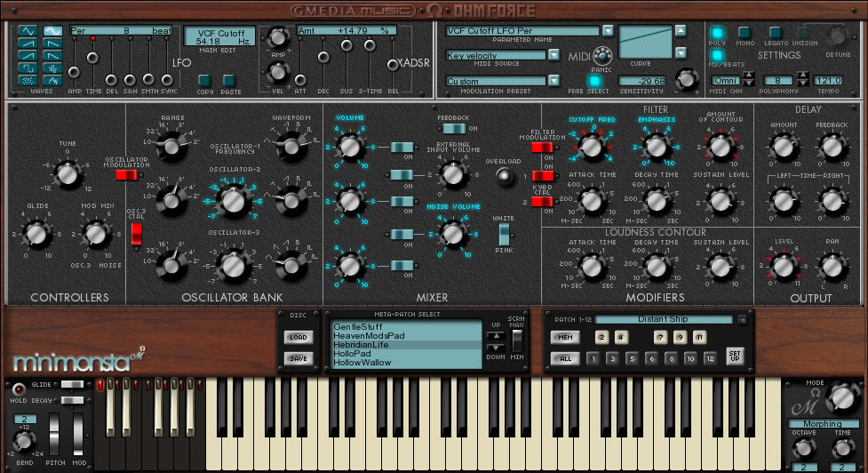Click the Mode knob above Morphing
The height and width of the screenshot is (473, 868).
coord(842,397)
